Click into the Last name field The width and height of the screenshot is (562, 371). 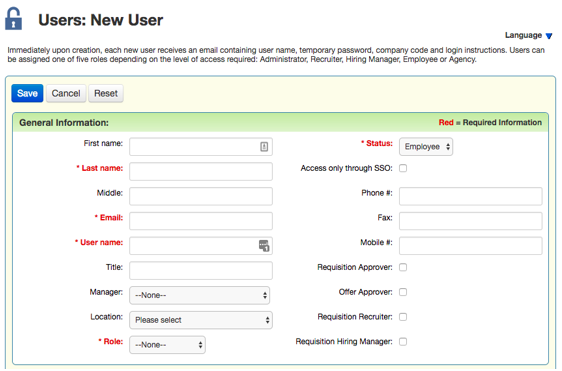click(201, 171)
